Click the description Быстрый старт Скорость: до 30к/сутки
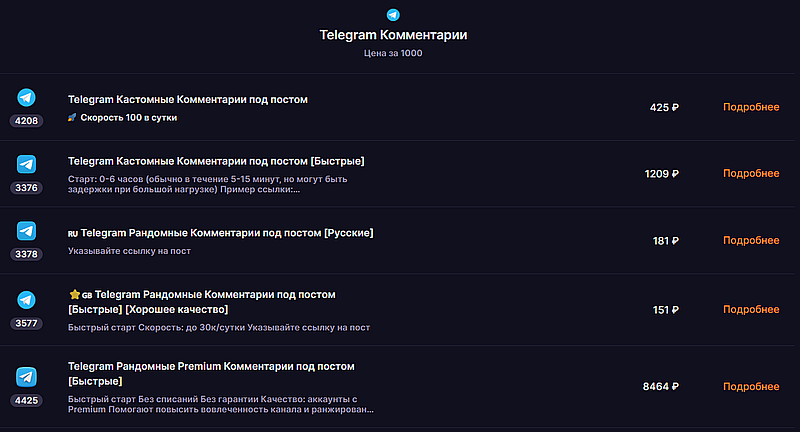The height and width of the screenshot is (432, 800). coord(219,327)
